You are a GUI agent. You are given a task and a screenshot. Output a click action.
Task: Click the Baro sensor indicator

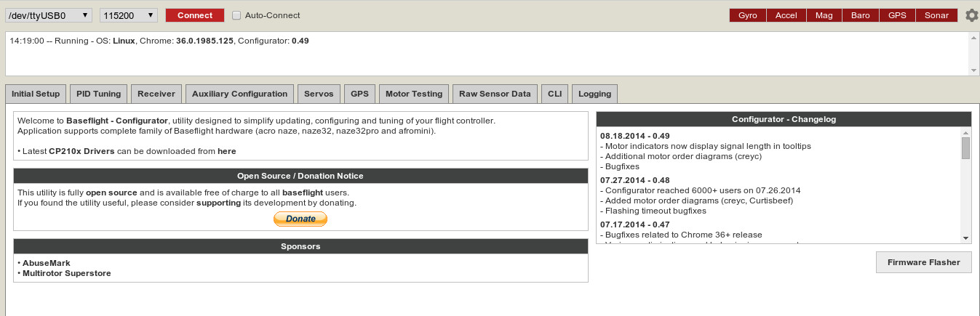pyautogui.click(x=861, y=15)
